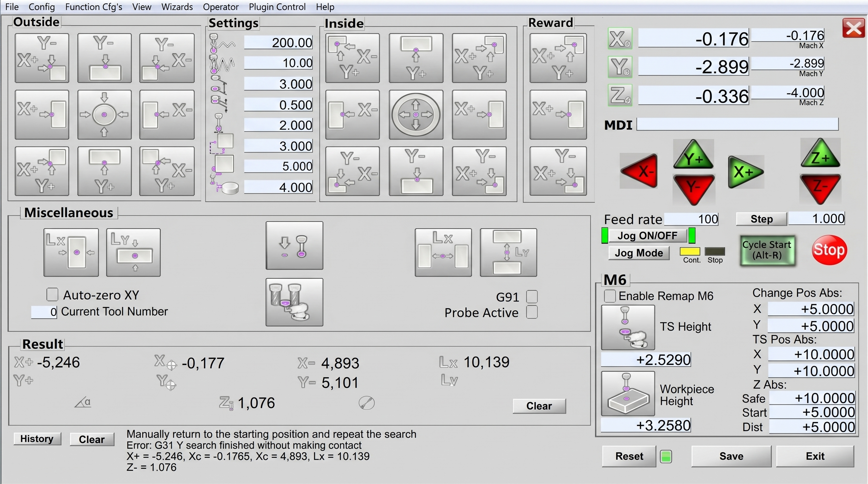Enable Remap M6 checkbox
Image resolution: width=868 pixels, height=484 pixels.
pyautogui.click(x=610, y=296)
